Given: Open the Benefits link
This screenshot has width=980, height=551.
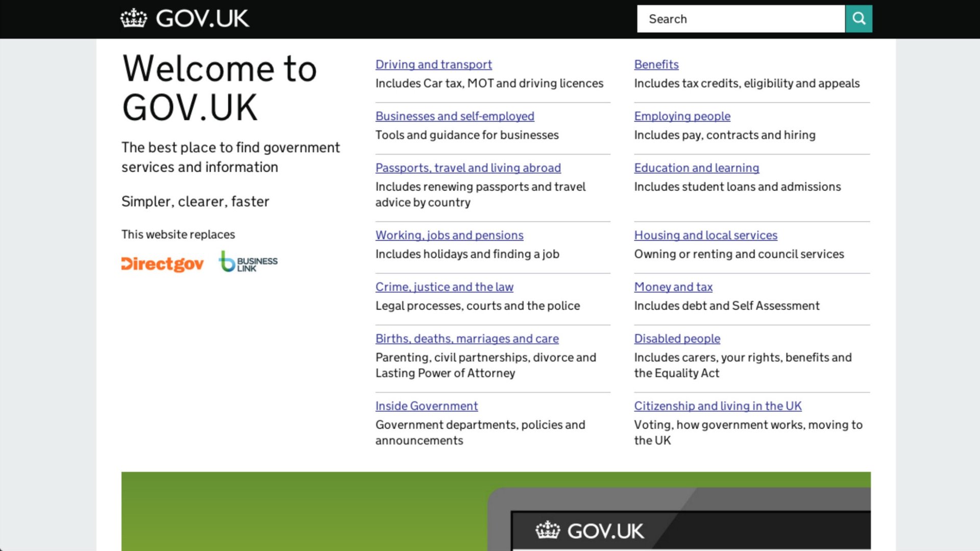Looking at the screenshot, I should (656, 64).
